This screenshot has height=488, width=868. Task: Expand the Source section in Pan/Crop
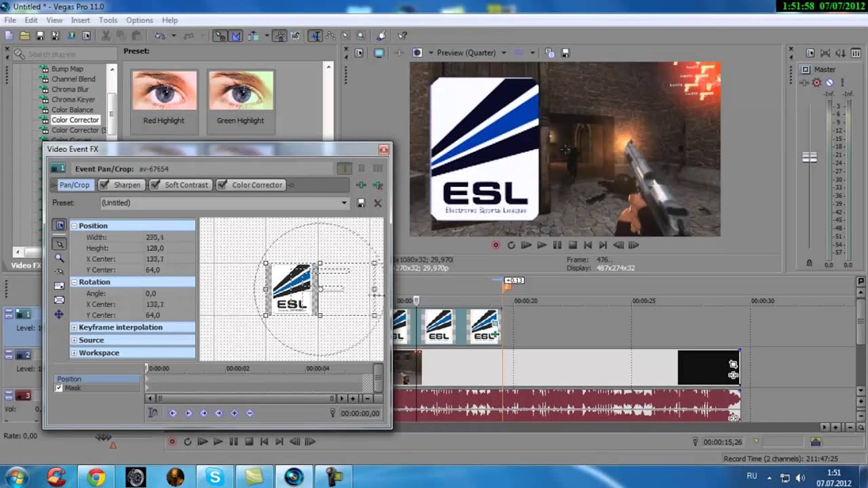click(75, 340)
